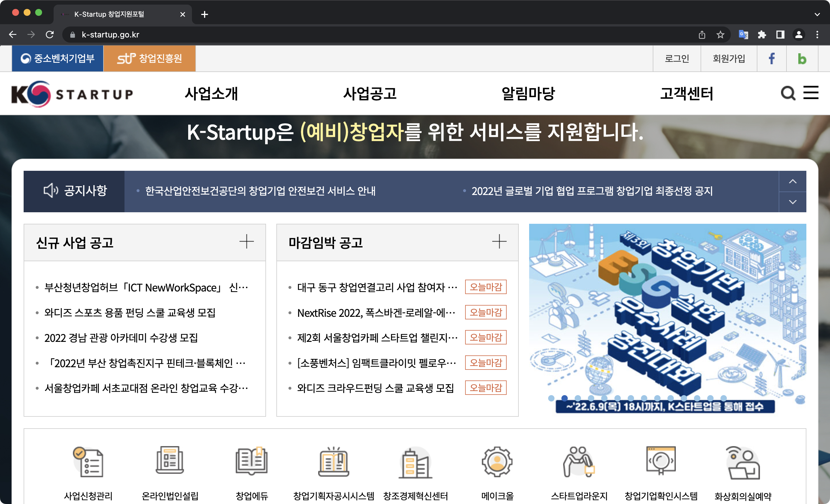Open 와디즈 스포츠 용품 펀딩 스쿨 announcement
Viewport: 830px width, 504px height.
130,313
